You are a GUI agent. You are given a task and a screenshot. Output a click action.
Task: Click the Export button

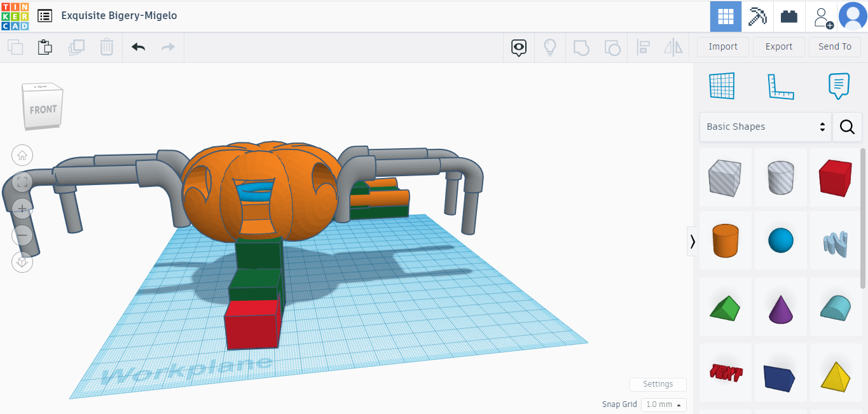pyautogui.click(x=778, y=46)
